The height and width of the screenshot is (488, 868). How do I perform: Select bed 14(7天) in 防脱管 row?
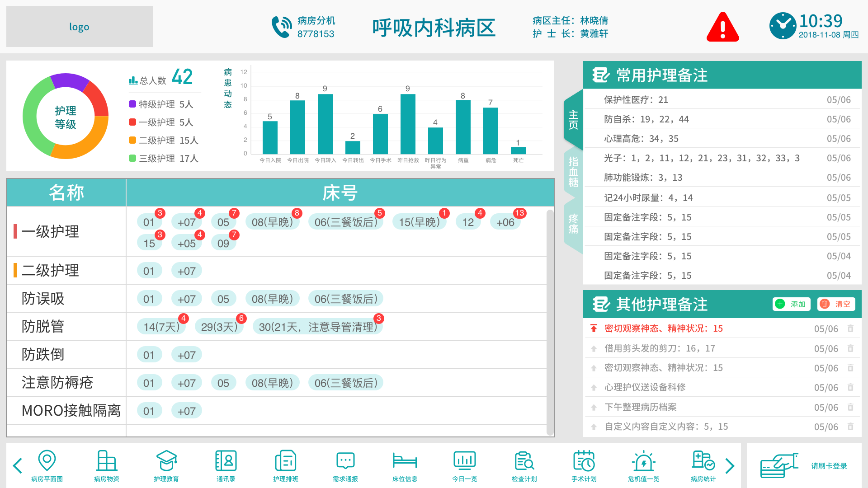[x=162, y=327]
